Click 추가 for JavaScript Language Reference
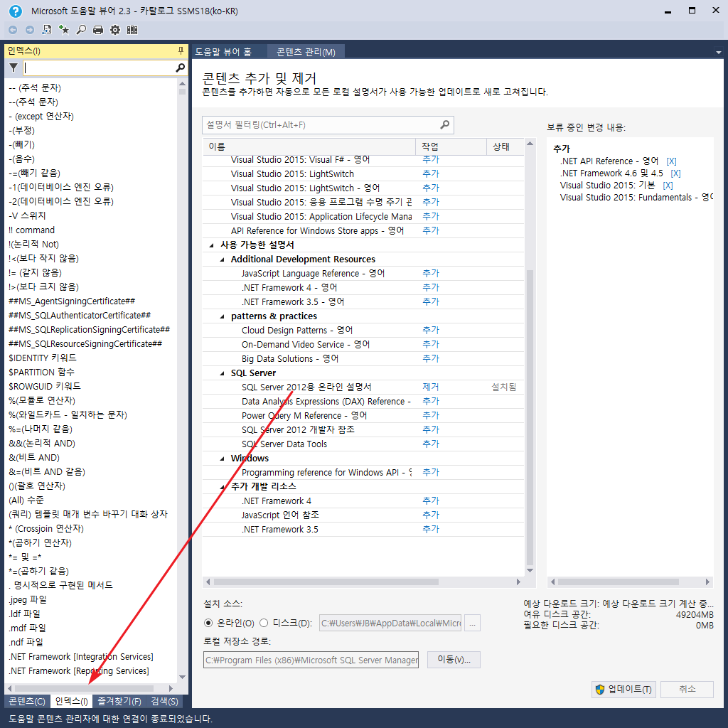The image size is (728, 728). pos(430,274)
